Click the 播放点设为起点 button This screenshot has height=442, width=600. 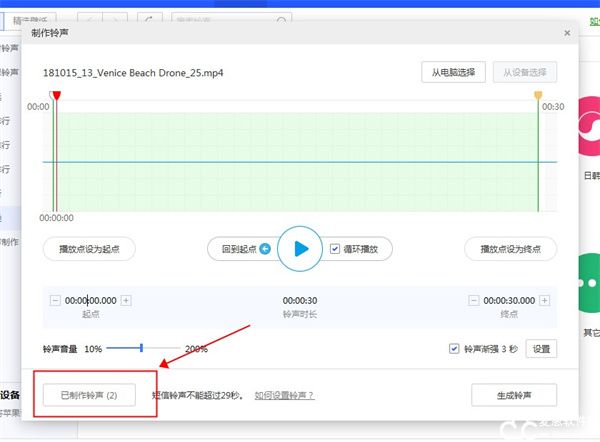click(x=89, y=249)
